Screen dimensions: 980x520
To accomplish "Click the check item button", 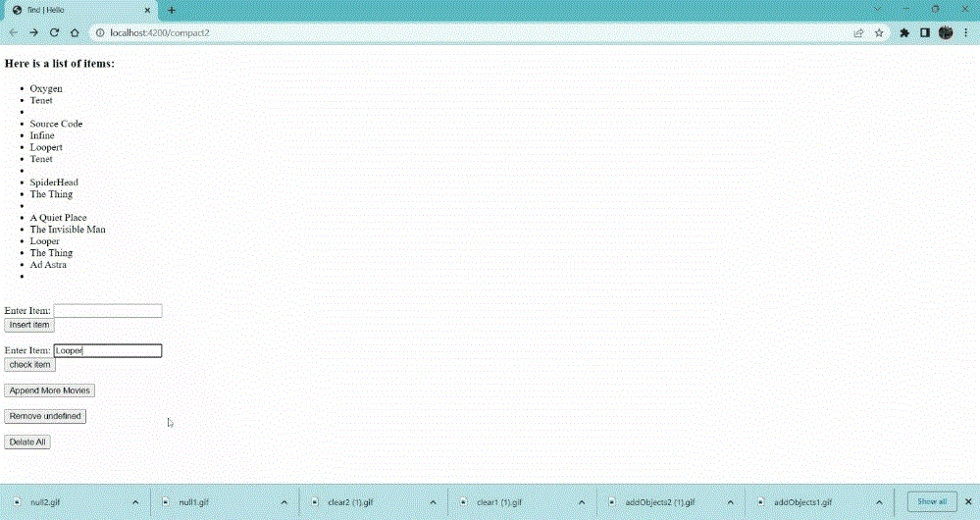I will tap(30, 364).
